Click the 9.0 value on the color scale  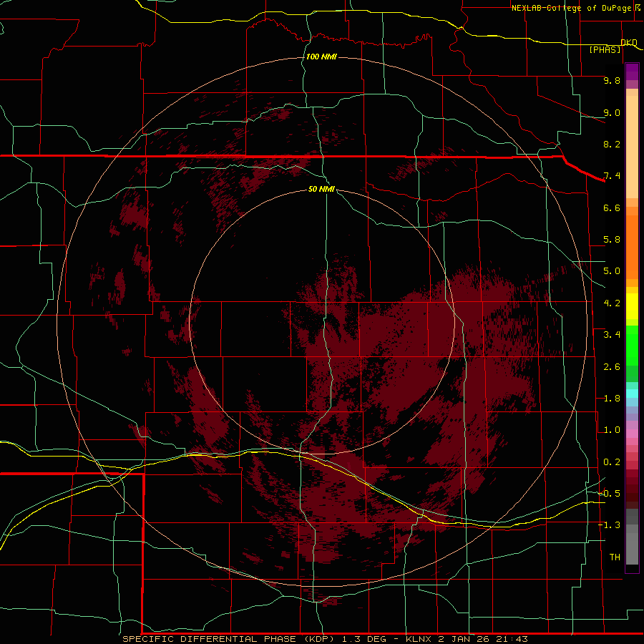coord(612,112)
